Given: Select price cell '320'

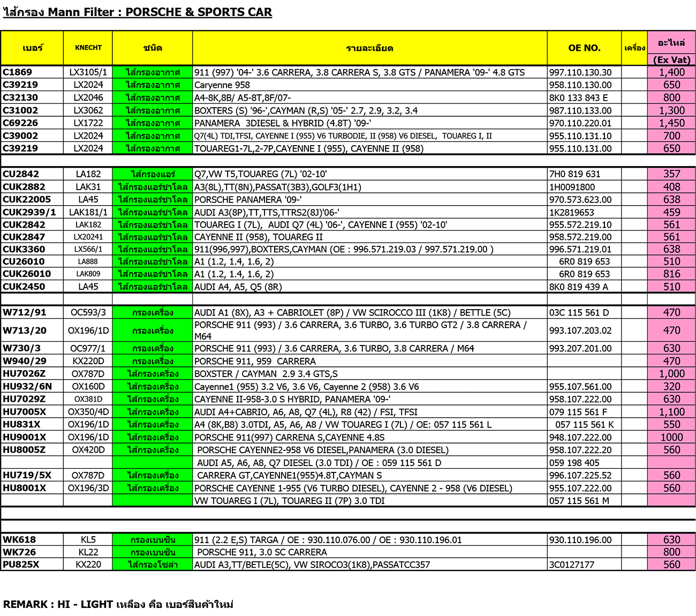Looking at the screenshot, I should (x=672, y=386).
